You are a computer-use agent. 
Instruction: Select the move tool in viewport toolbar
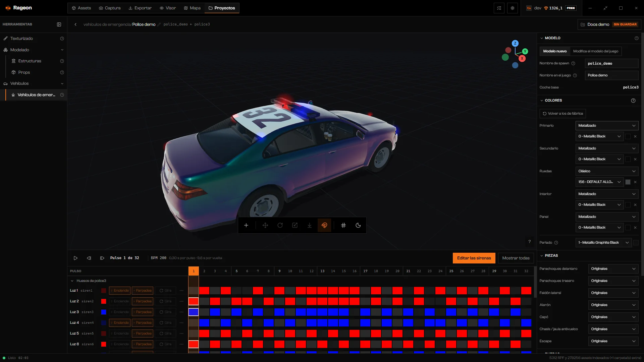coord(265,225)
